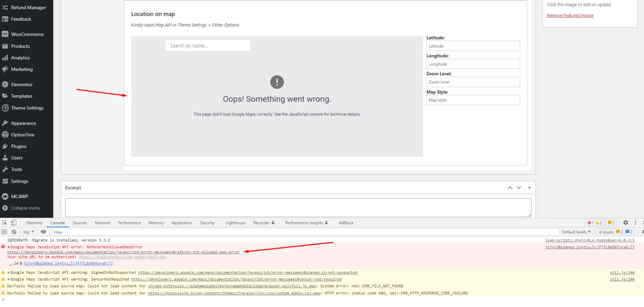
Task: Open the Theme Settings menu item
Action: pos(27,108)
